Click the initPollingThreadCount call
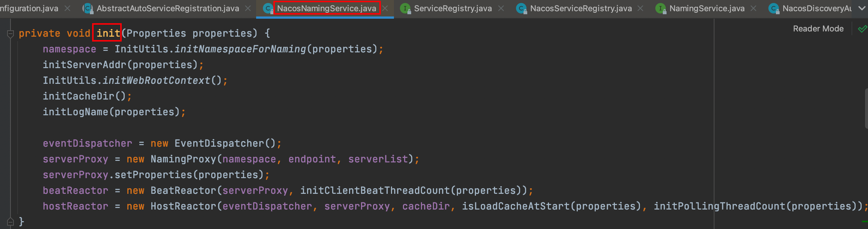This screenshot has height=229, width=868. click(x=719, y=206)
